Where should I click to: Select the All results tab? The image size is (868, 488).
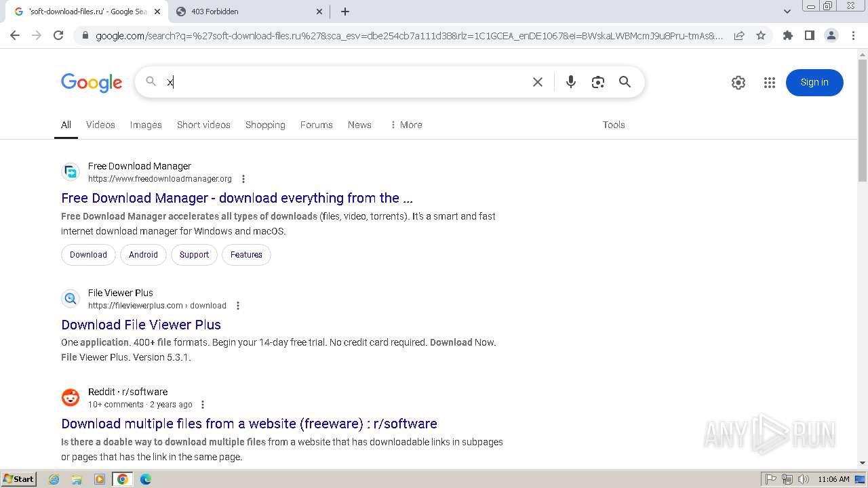(66, 125)
